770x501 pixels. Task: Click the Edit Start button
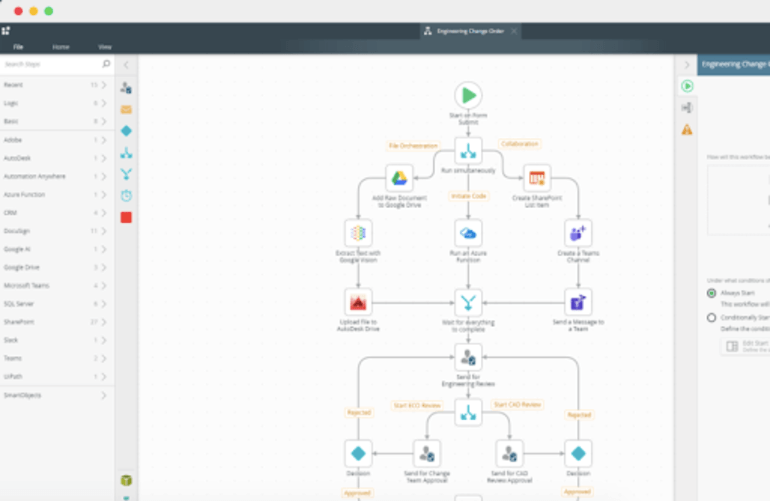click(x=745, y=346)
